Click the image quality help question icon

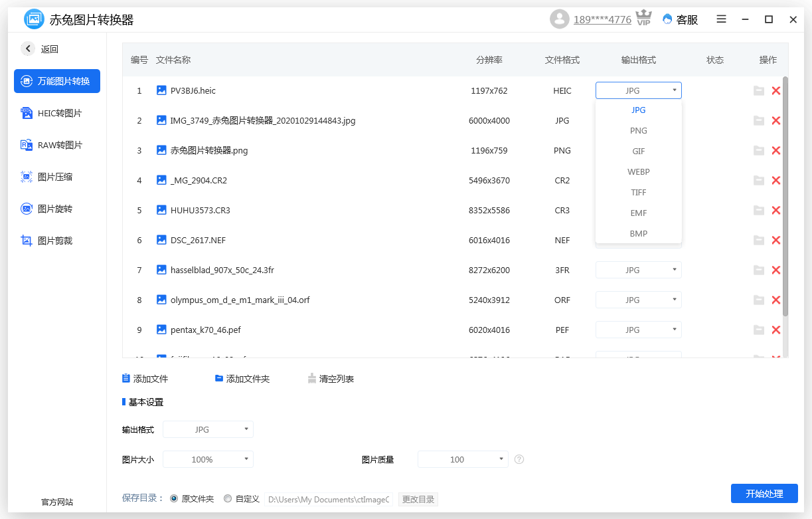coord(519,459)
